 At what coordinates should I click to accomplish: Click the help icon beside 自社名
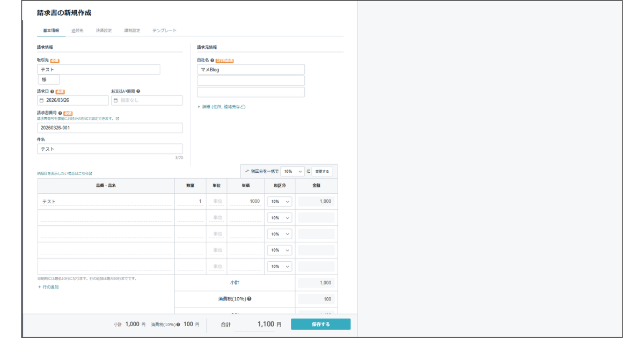click(213, 61)
